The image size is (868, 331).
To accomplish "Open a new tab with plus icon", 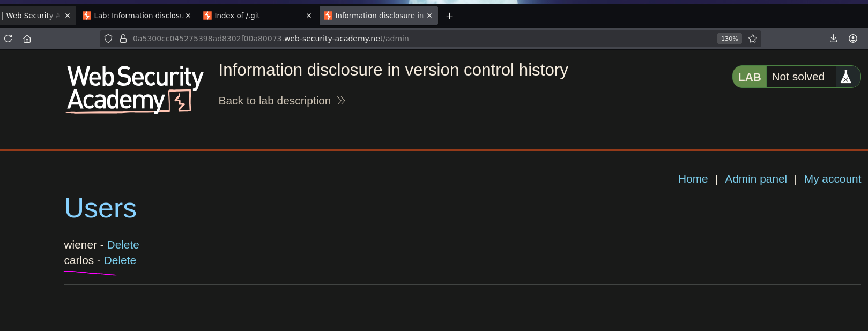I will pos(449,16).
